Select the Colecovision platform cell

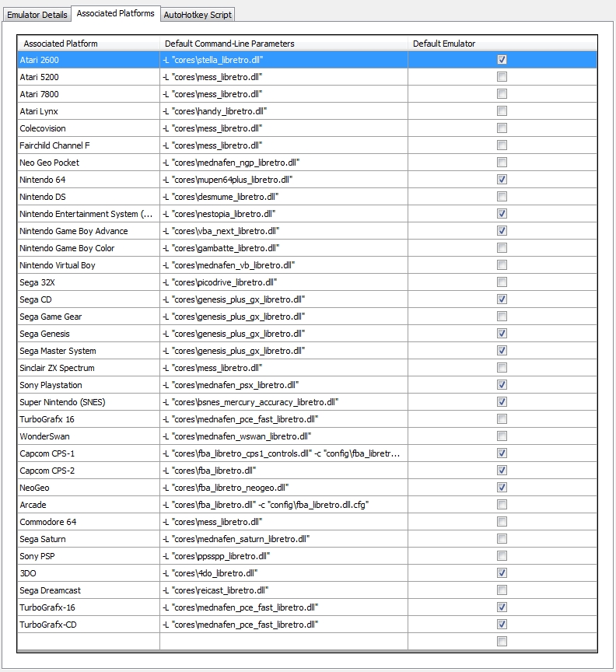click(89, 128)
